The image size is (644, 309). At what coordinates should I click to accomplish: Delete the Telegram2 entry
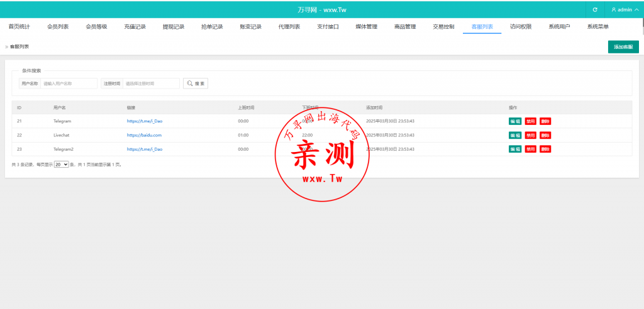pos(545,149)
